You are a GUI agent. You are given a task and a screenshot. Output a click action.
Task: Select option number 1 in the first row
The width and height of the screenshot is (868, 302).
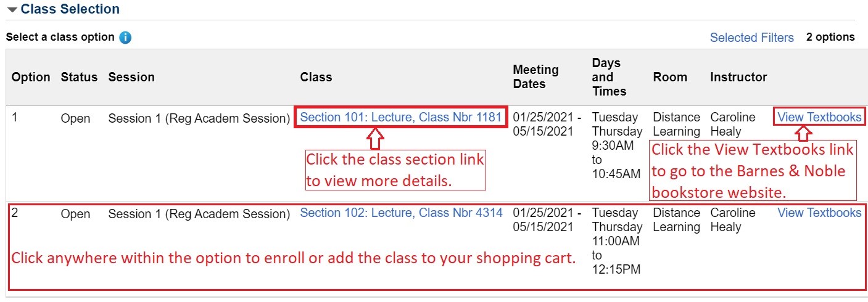coord(16,117)
